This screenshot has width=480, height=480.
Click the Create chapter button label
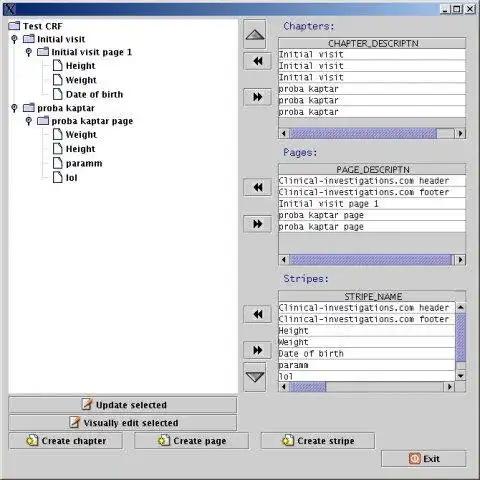click(x=74, y=441)
